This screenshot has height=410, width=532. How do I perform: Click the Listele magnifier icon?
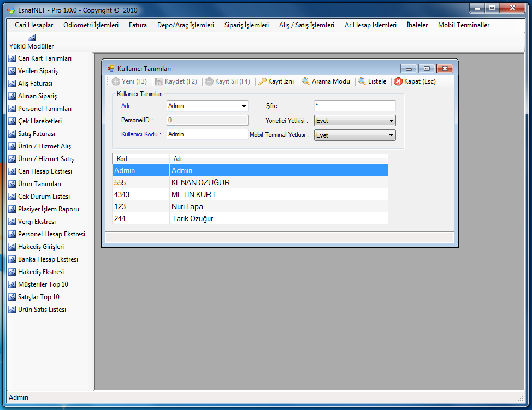362,81
